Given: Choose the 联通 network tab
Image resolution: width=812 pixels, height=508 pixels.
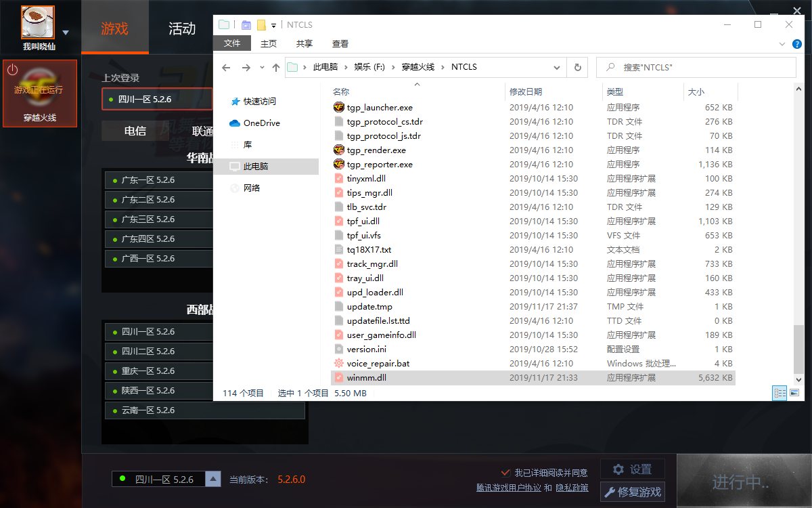Looking at the screenshot, I should 203,131.
